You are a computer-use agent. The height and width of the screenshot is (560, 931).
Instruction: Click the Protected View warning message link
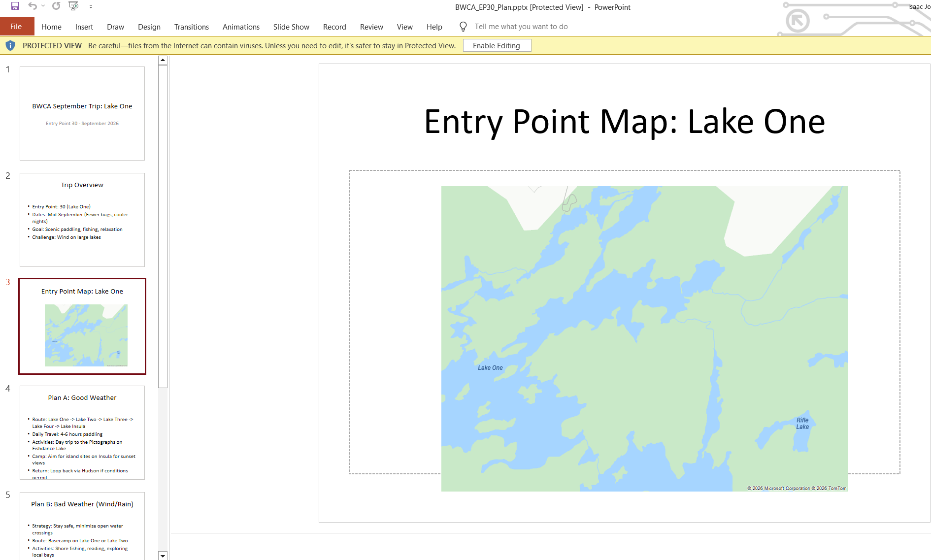tap(271, 46)
